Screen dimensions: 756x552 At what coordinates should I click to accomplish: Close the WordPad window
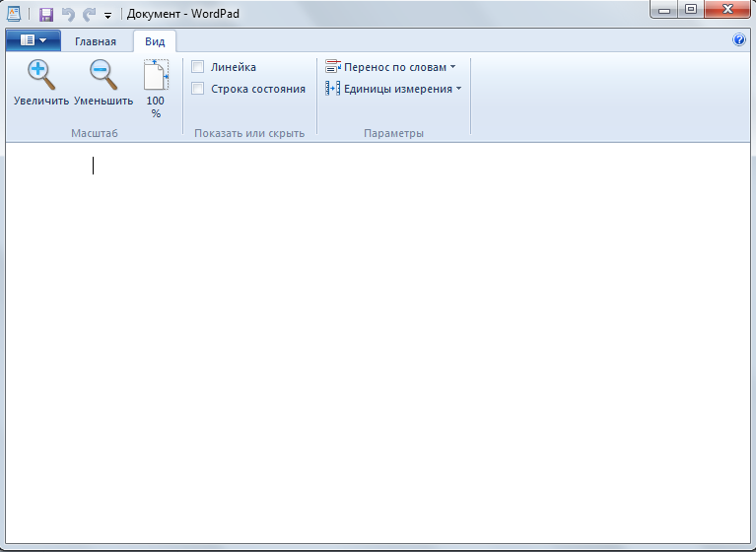727,9
